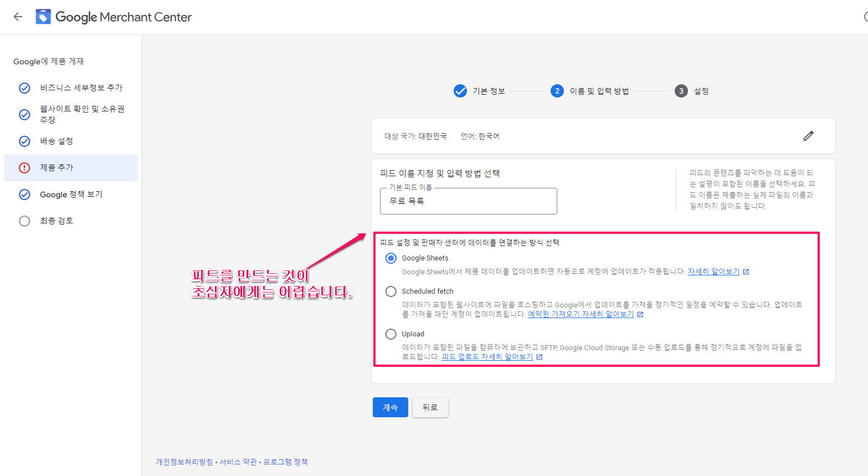Image resolution: width=868 pixels, height=476 pixels.
Task: Click the Google Sheets option label
Action: pyautogui.click(x=425, y=258)
